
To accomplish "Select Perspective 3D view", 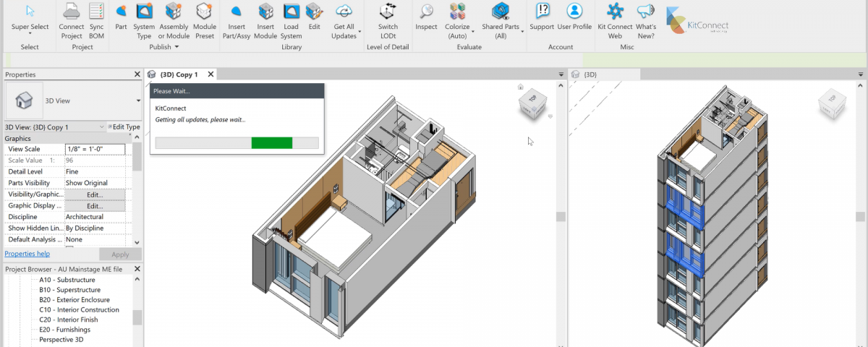I will (61, 339).
